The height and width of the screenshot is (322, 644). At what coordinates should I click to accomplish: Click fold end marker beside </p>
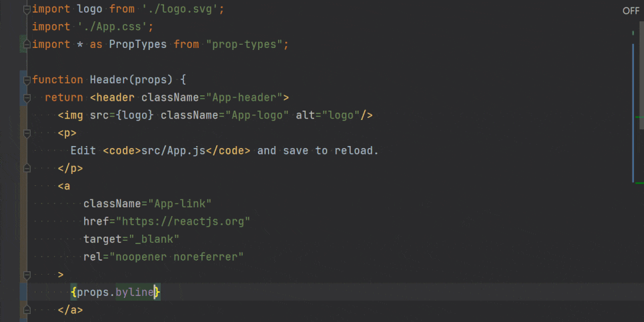(27, 168)
